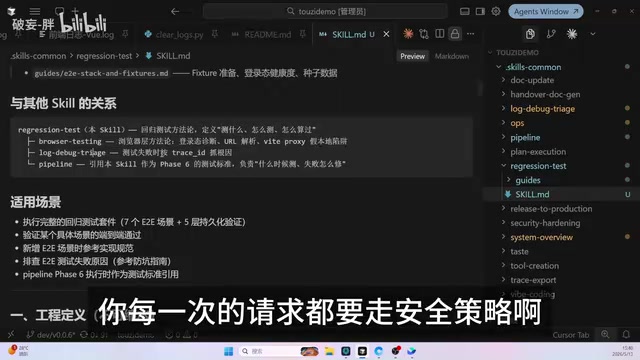Click the regression-test breadcrumb

click(104, 56)
